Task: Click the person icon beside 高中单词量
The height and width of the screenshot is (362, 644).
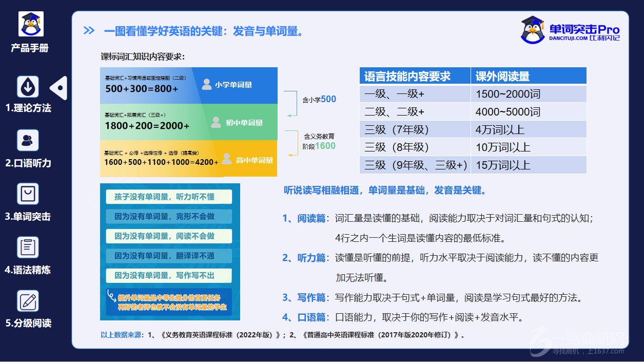Action: (225, 160)
